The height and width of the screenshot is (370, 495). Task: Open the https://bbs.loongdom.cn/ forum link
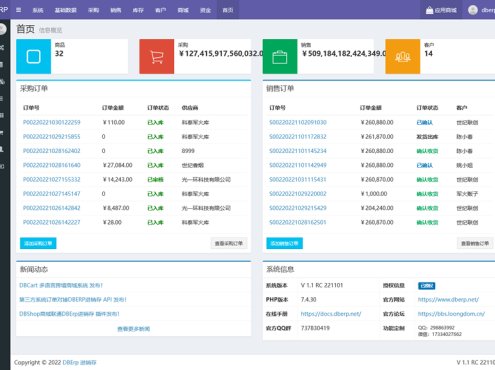tap(451, 314)
